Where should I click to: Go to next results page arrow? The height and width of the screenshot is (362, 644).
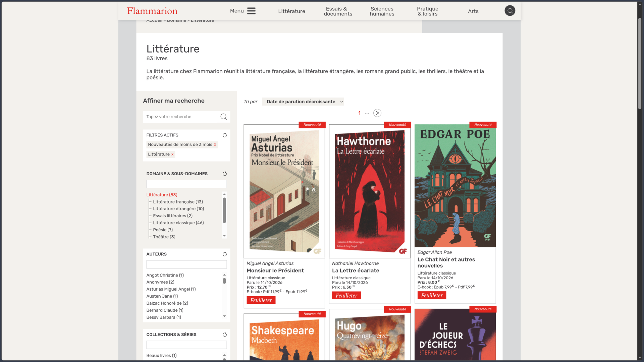click(377, 113)
